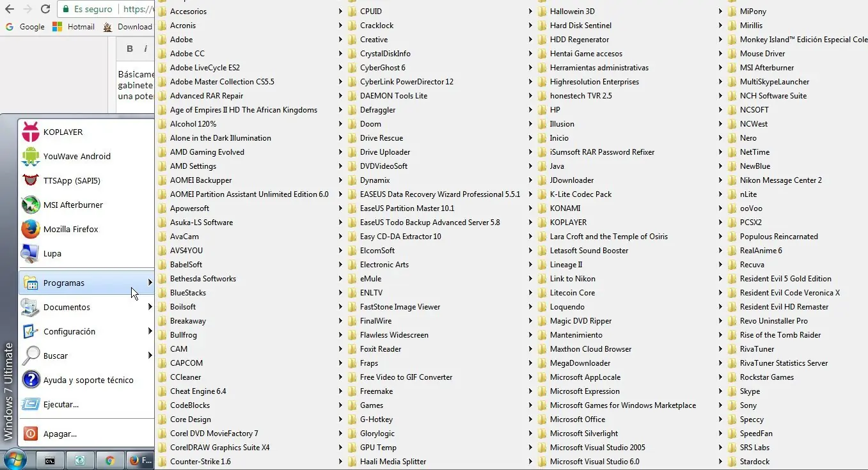Image resolution: width=868 pixels, height=470 pixels.
Task: Open the Download bookmark
Action: coord(128,27)
